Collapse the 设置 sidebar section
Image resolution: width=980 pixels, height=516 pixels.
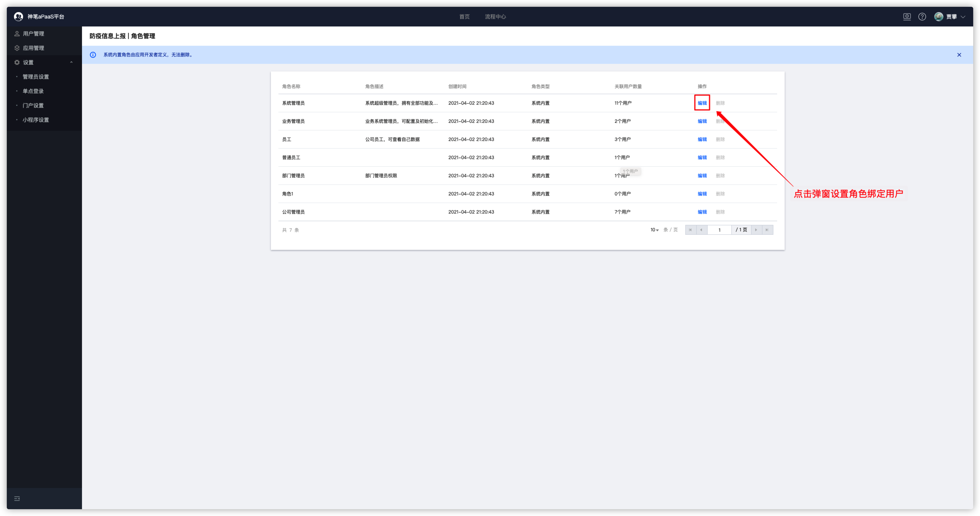(71, 62)
